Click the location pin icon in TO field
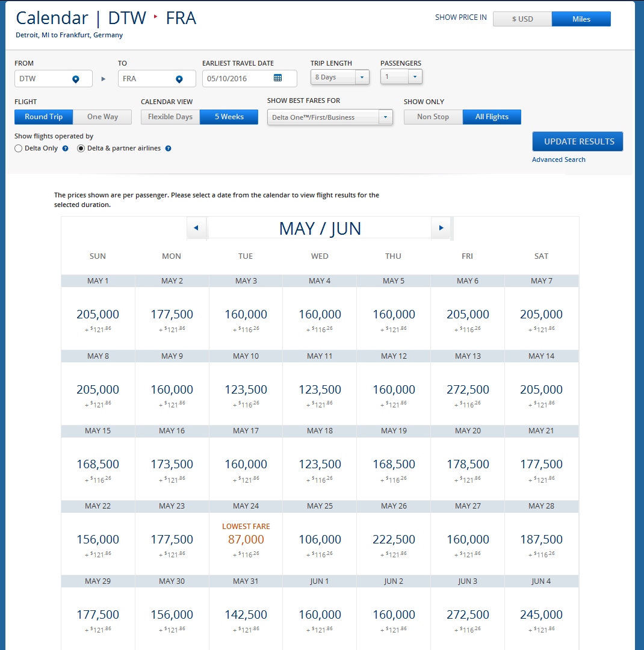 coord(179,79)
